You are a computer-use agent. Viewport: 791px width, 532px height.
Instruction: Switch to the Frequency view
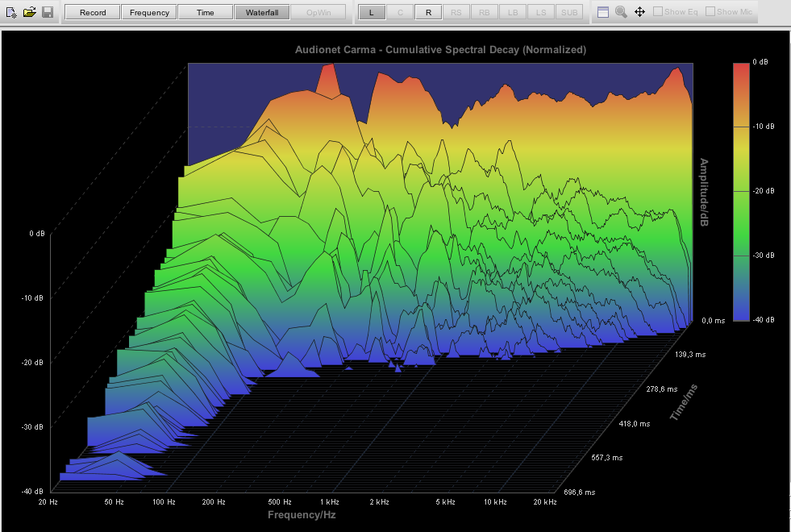click(x=149, y=12)
